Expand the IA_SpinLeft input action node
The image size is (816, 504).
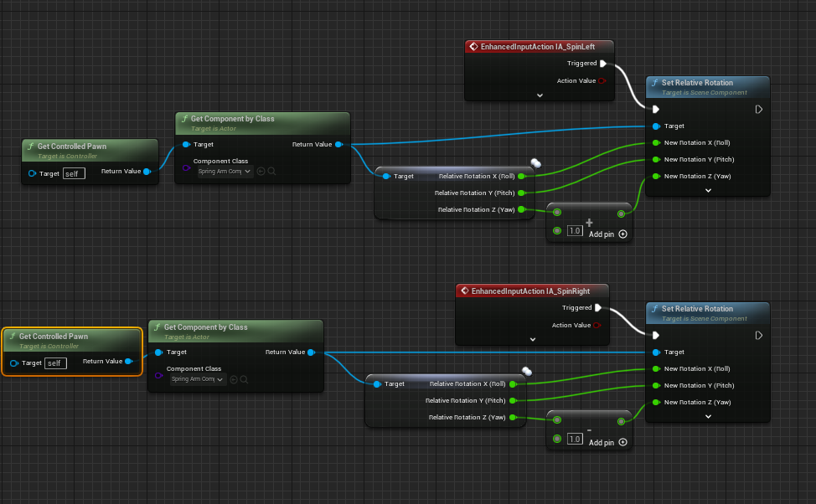540,95
